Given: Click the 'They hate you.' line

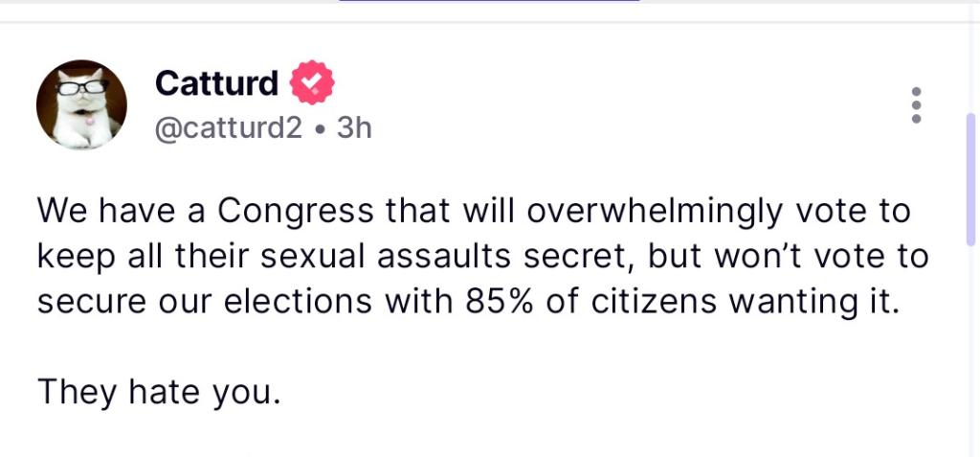Looking at the screenshot, I should click(x=159, y=392).
